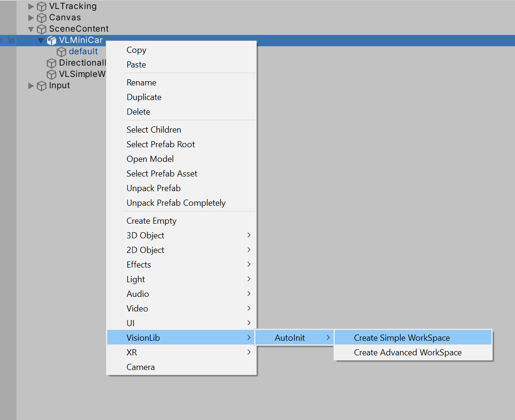Image resolution: width=515 pixels, height=420 pixels.
Task: Select the default child object
Action: pyautogui.click(x=84, y=52)
